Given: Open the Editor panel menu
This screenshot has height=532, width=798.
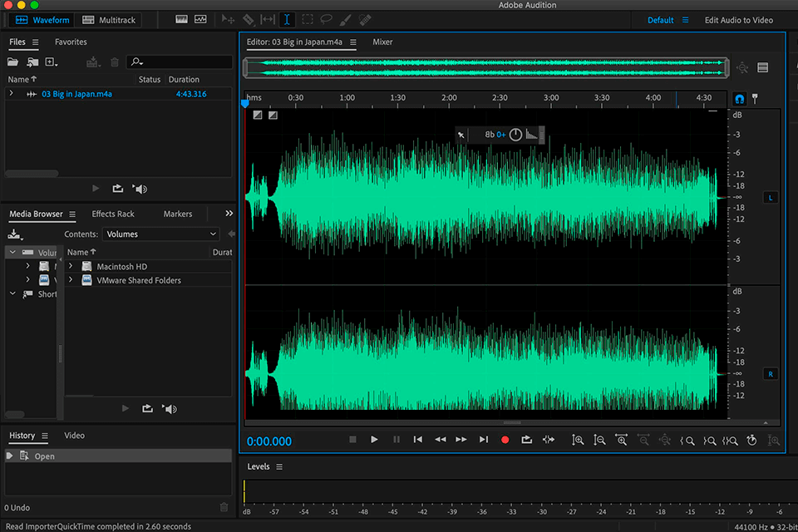Looking at the screenshot, I should tap(352, 42).
